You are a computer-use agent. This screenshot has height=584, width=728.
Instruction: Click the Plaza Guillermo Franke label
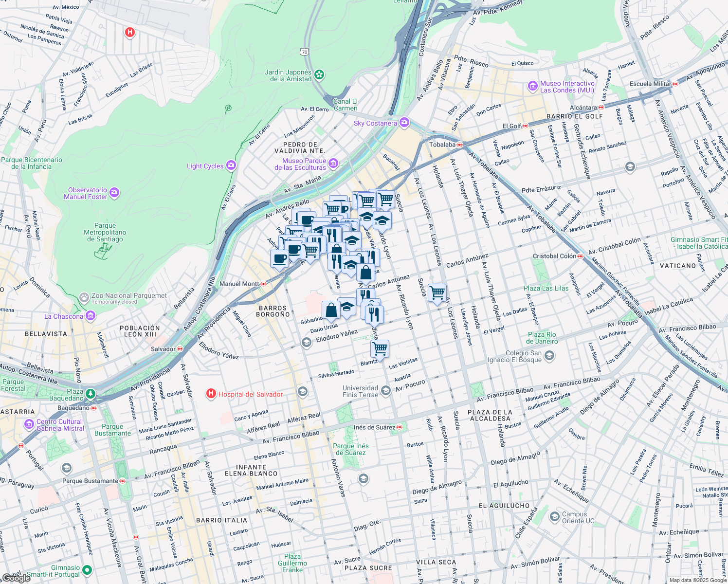[x=292, y=563]
